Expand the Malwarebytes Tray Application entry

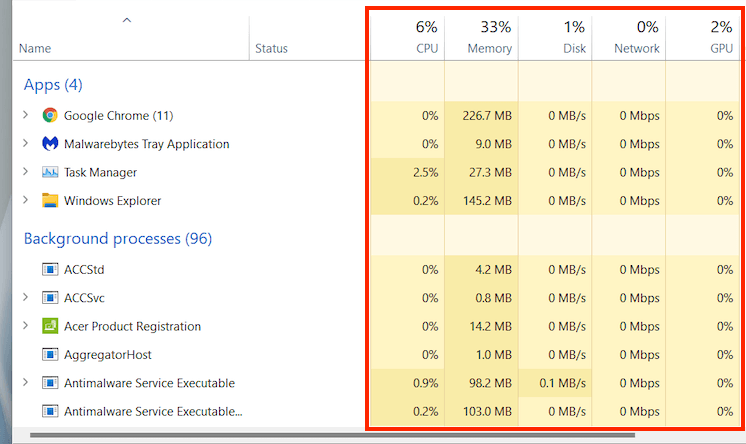pyautogui.click(x=26, y=144)
